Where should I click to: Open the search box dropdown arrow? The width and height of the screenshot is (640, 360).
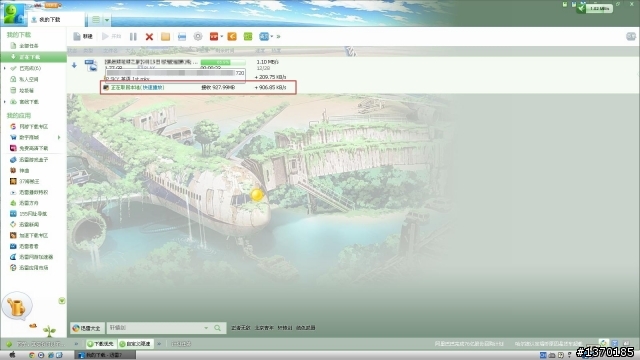[206, 328]
